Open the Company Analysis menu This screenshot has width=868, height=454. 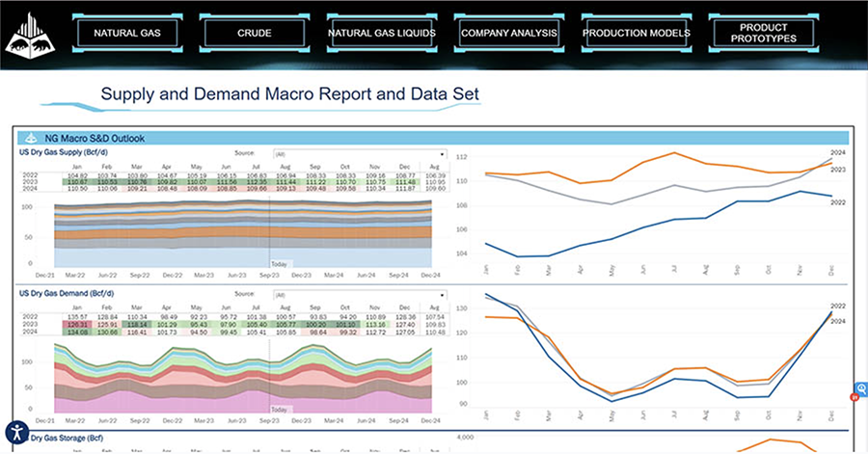pos(509,33)
